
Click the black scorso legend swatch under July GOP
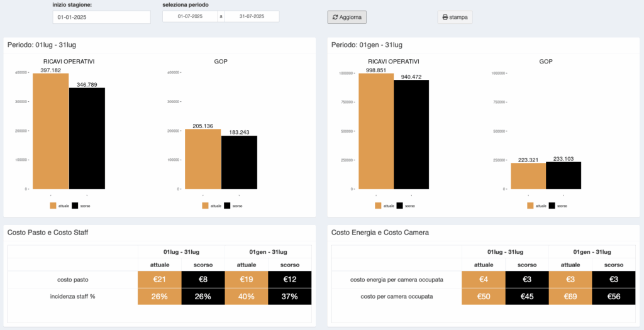pyautogui.click(x=227, y=206)
